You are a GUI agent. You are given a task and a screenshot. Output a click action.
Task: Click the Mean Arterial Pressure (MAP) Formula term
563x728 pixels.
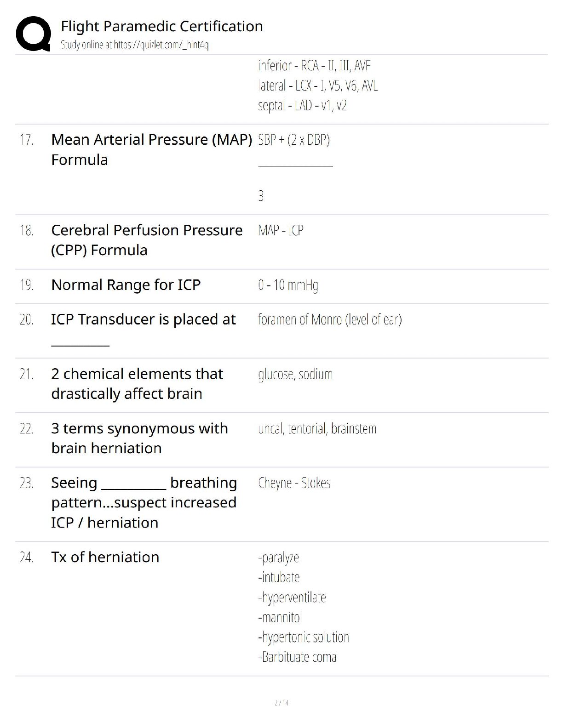point(152,149)
